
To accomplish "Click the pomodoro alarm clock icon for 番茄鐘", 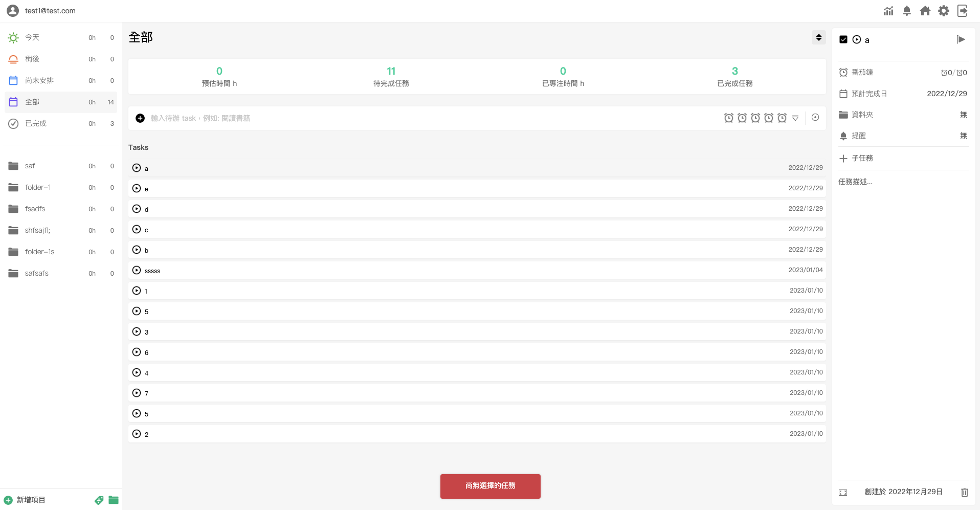I will [x=843, y=72].
